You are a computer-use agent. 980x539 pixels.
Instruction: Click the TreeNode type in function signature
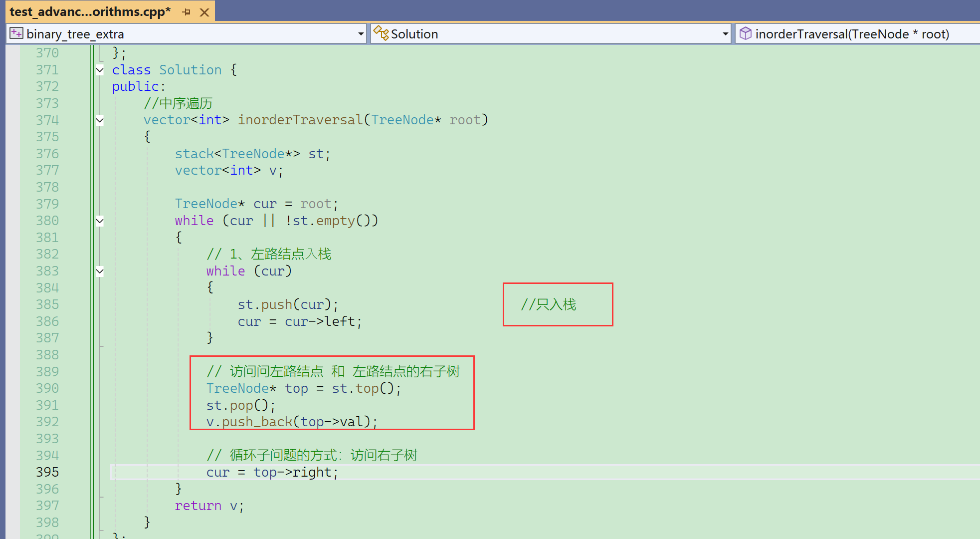402,120
